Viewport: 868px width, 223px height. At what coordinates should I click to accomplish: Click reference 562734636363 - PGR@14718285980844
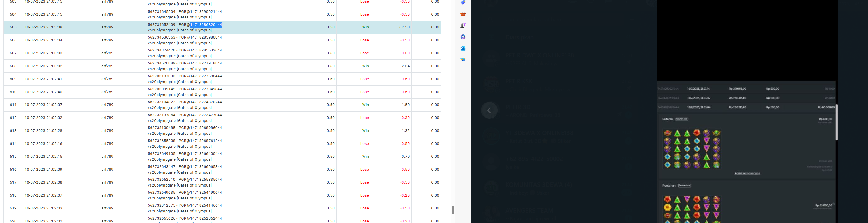click(185, 37)
